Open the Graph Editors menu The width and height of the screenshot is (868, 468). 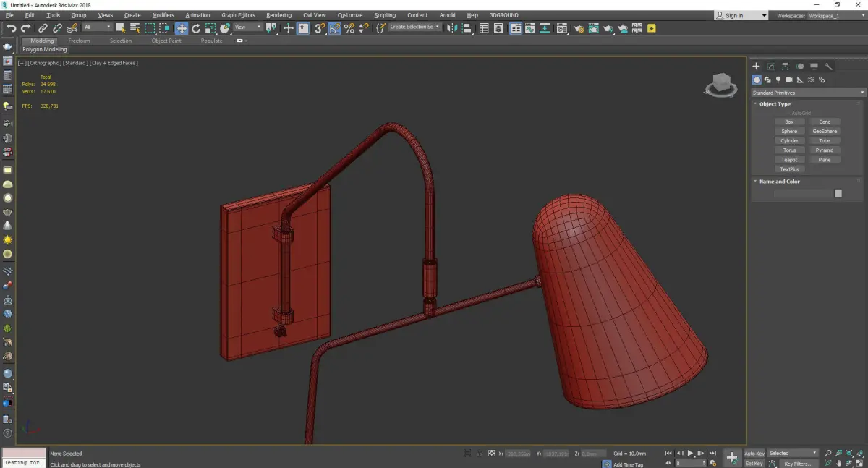point(238,15)
